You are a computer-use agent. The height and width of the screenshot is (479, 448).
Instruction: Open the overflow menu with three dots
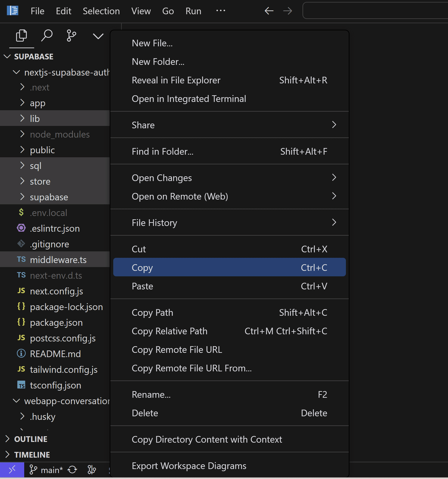(x=221, y=10)
